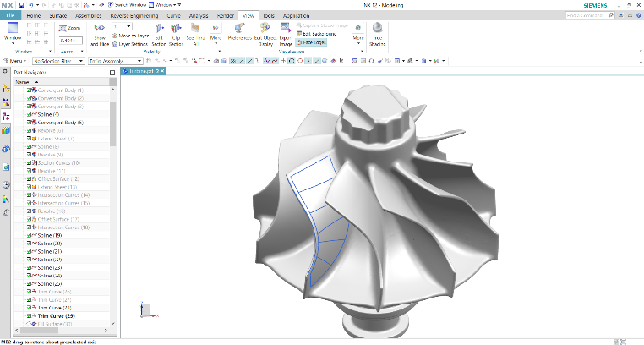Click the Undo arrow icon
Screen dimensions: 644x345
point(30,5)
